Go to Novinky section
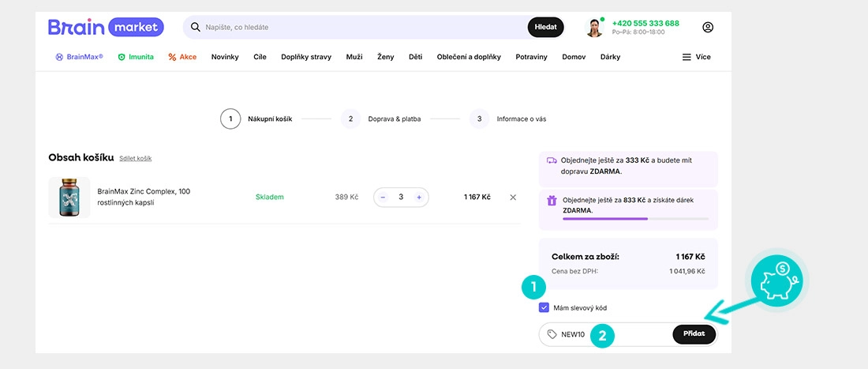 tap(225, 57)
